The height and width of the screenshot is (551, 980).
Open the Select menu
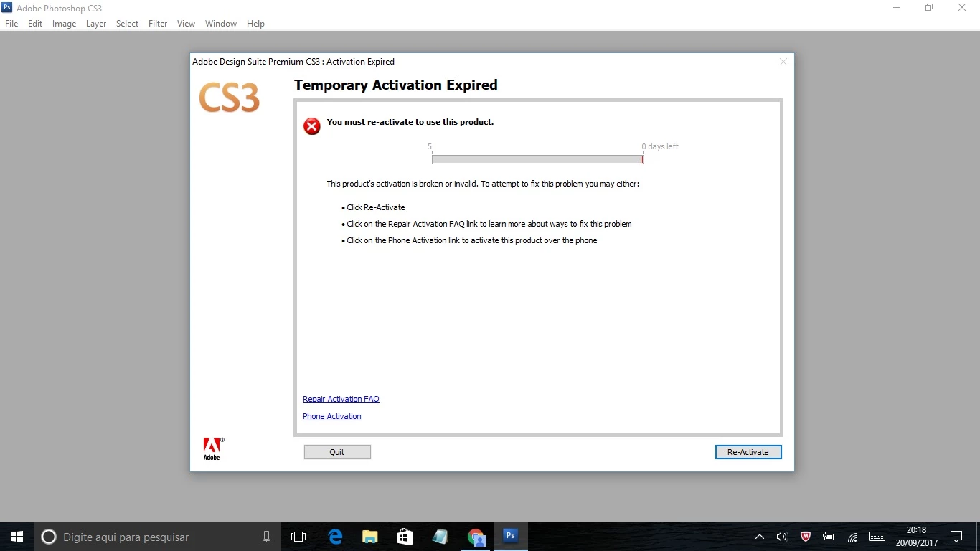coord(127,24)
